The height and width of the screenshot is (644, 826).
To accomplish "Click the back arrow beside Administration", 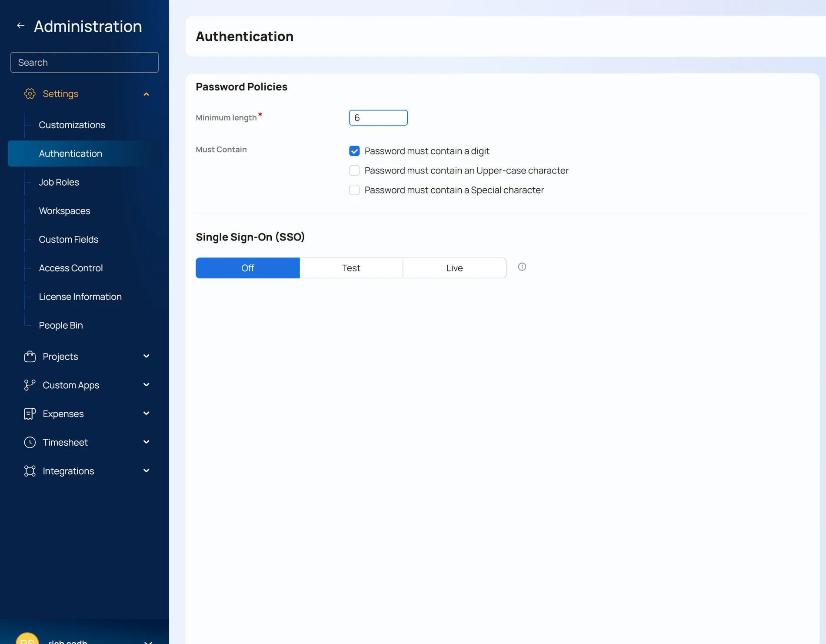I will click(20, 26).
